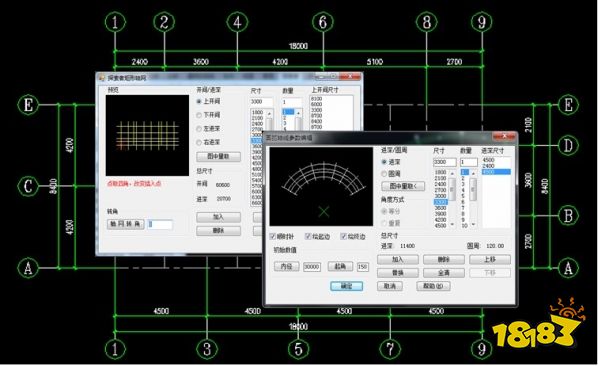This screenshot has height=366, width=598.
Task: Uncheck the 绘起边 checkbox
Action: 308,236
